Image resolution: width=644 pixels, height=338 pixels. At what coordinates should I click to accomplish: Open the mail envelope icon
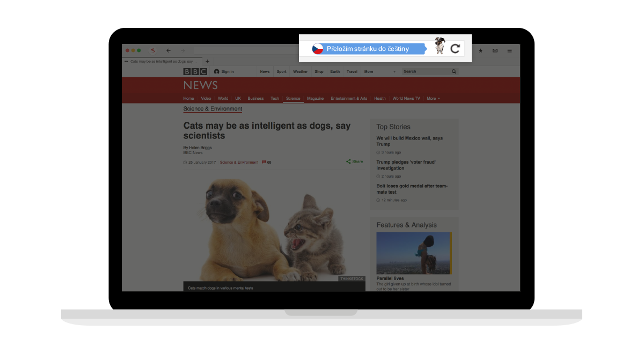tap(495, 50)
